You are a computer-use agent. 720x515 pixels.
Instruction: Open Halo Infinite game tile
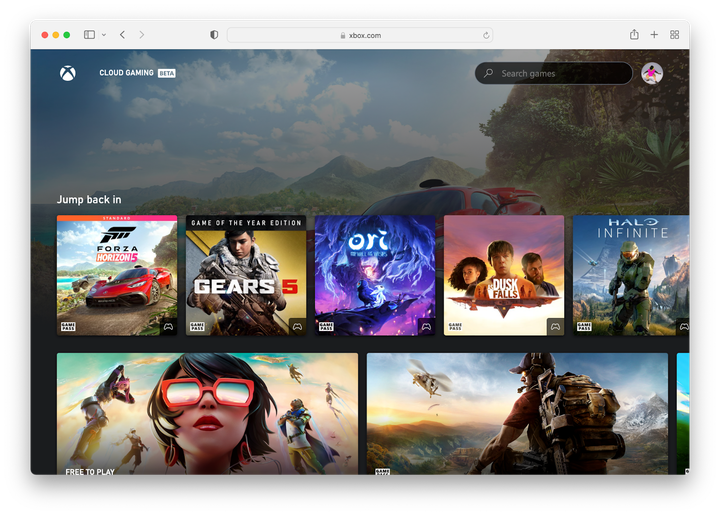click(x=631, y=275)
